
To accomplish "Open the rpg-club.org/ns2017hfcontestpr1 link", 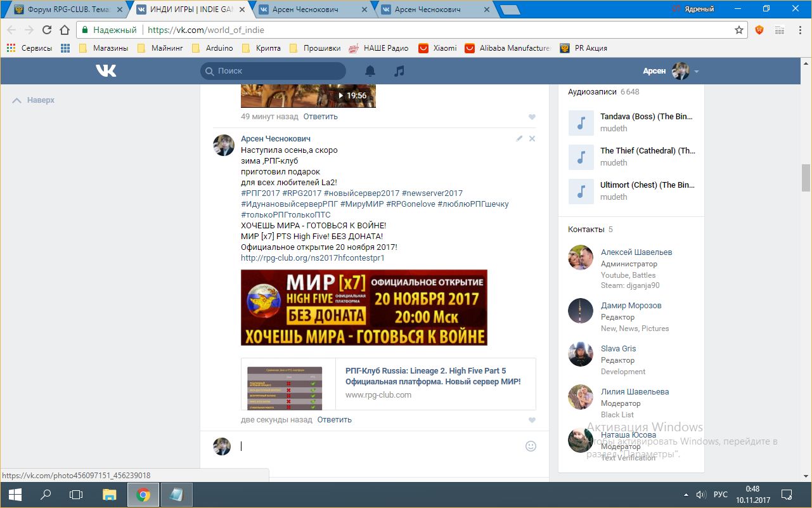I will (x=313, y=258).
